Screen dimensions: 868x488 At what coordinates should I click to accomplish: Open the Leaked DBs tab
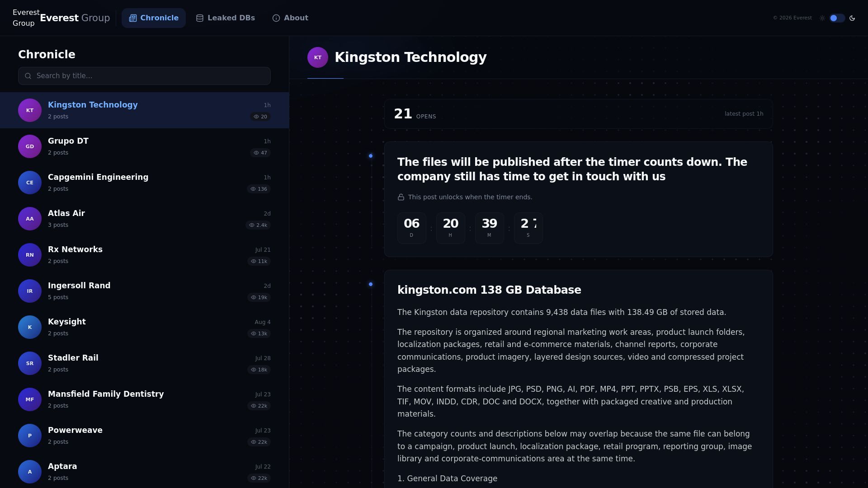coord(226,18)
